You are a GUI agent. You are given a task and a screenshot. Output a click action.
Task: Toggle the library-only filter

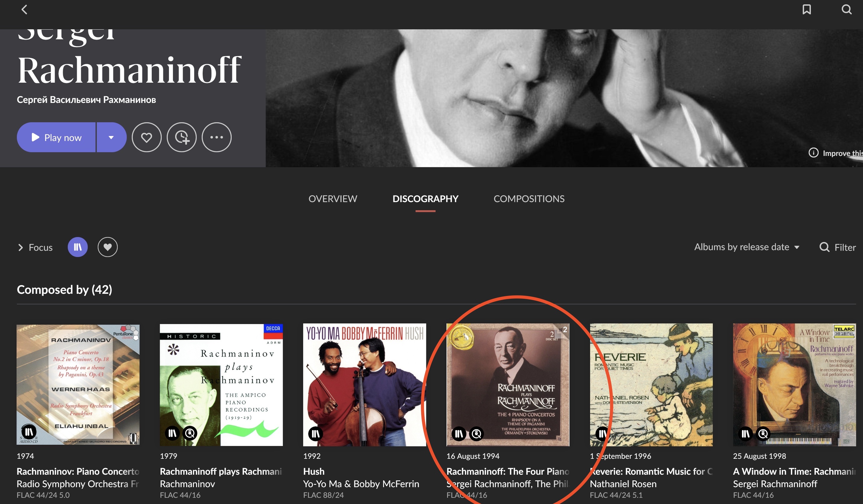tap(78, 247)
